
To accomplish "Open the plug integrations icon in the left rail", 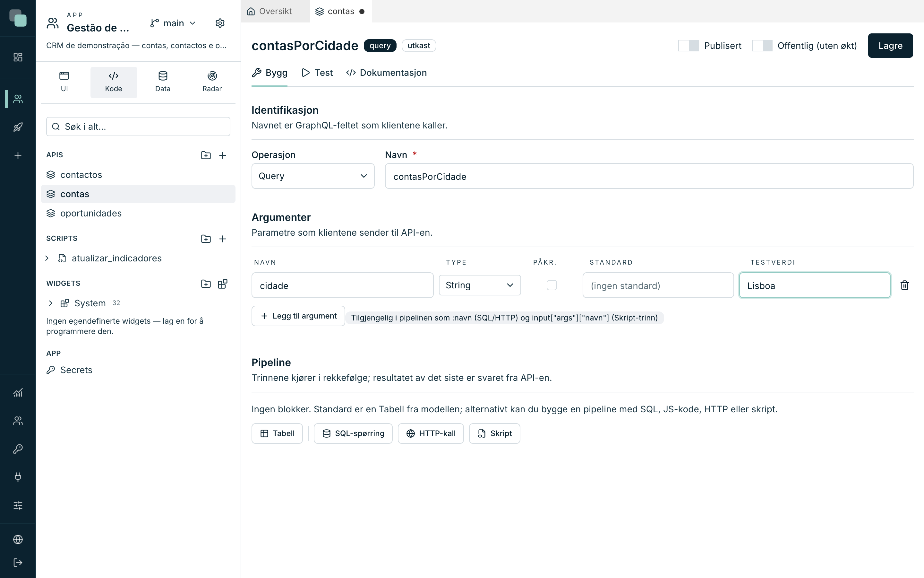I will pos(18,477).
